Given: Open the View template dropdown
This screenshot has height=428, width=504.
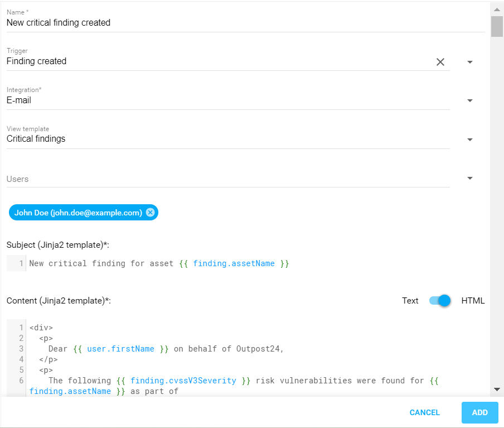Looking at the screenshot, I should pos(469,140).
